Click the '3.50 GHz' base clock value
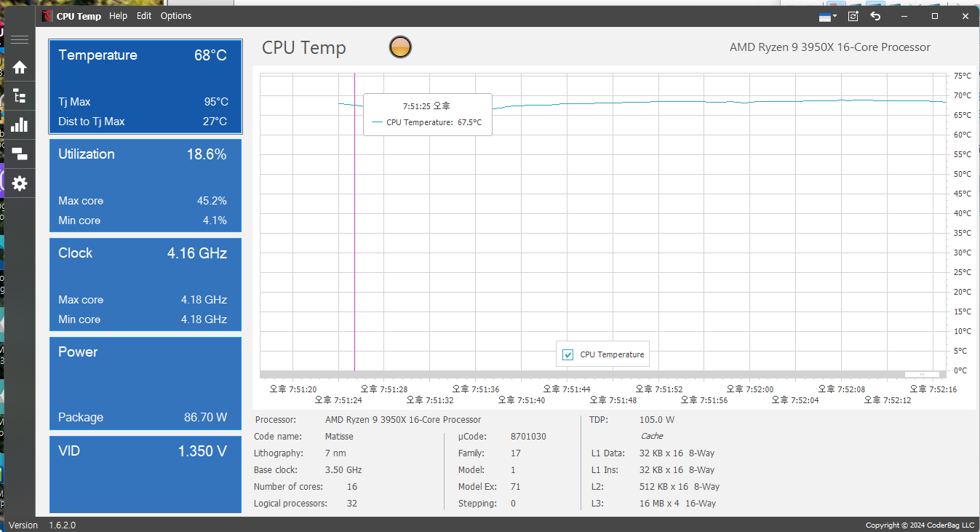The height and width of the screenshot is (532, 980). pos(343,470)
